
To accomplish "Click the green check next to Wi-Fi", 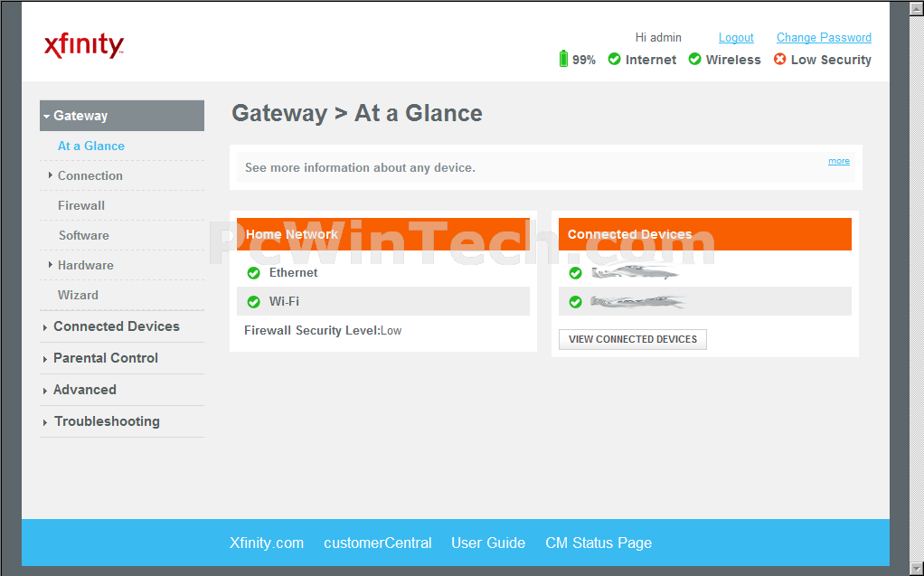I will pyautogui.click(x=253, y=302).
